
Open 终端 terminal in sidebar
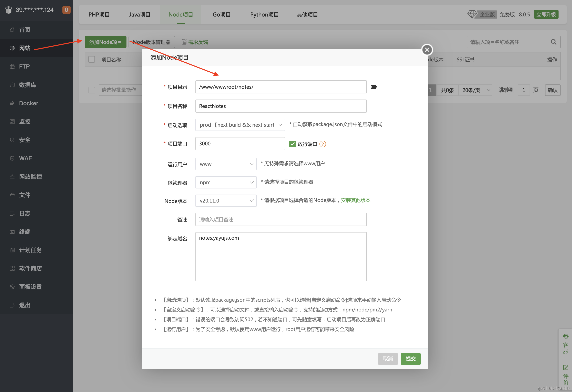25,231
